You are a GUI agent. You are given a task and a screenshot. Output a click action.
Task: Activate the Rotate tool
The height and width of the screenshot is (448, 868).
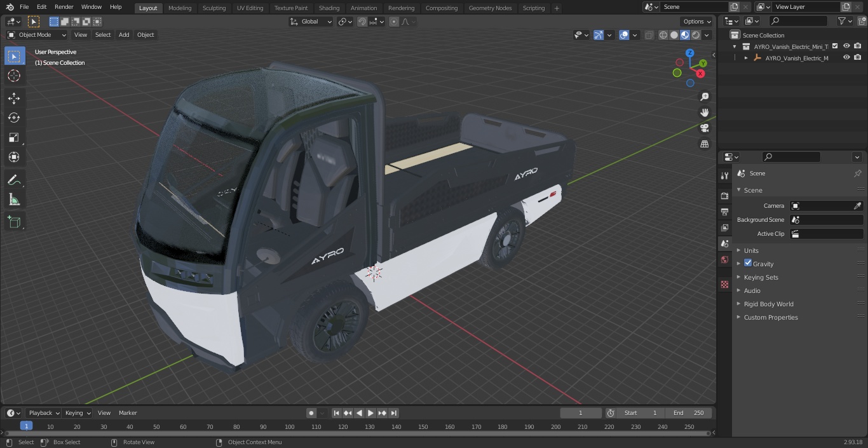14,118
